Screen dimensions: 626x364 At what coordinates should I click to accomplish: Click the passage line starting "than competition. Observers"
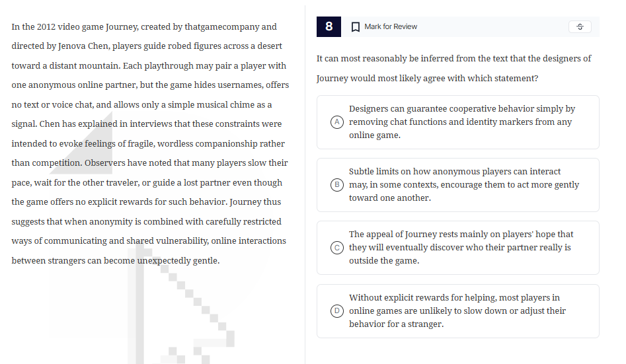149,163
